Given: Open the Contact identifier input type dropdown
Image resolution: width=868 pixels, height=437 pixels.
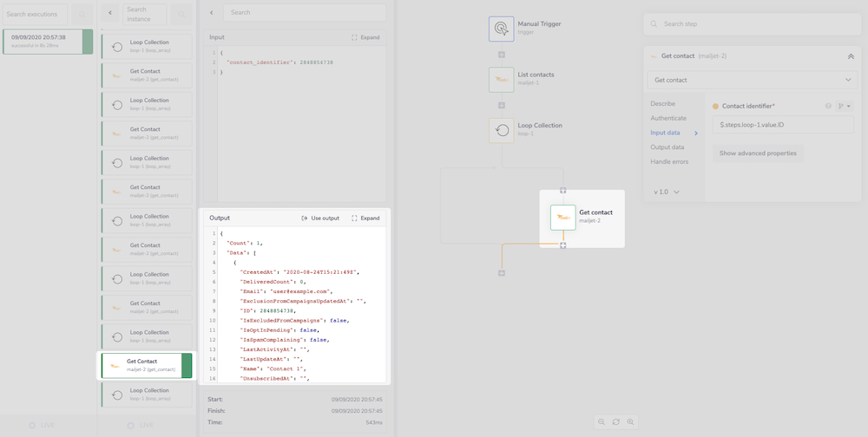Looking at the screenshot, I should [x=844, y=107].
